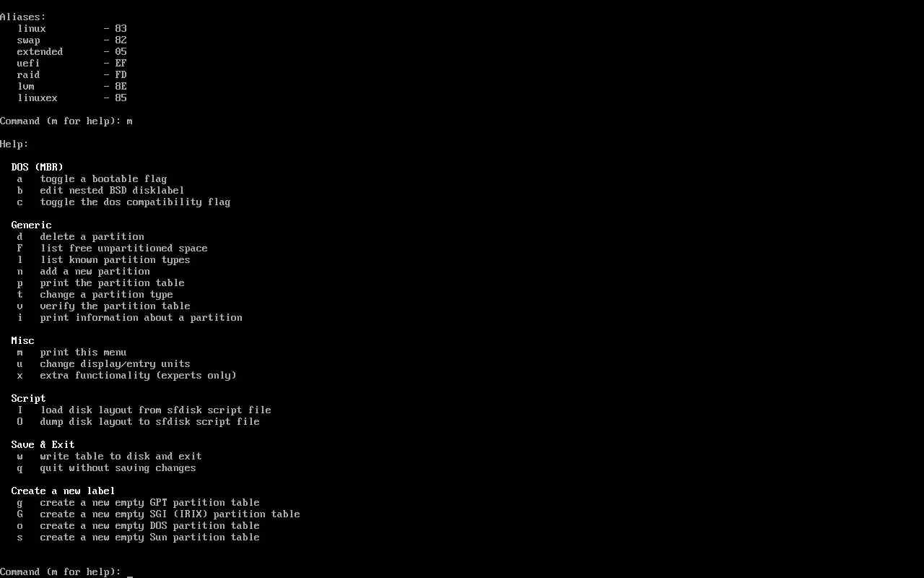Click 'list free unpartitioned space' line
This screenshot has height=578, width=924.
tap(112, 248)
